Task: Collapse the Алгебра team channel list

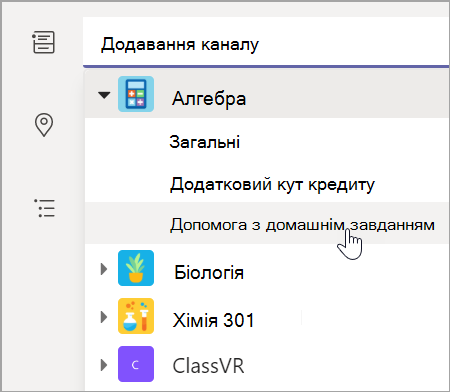Action: point(104,95)
